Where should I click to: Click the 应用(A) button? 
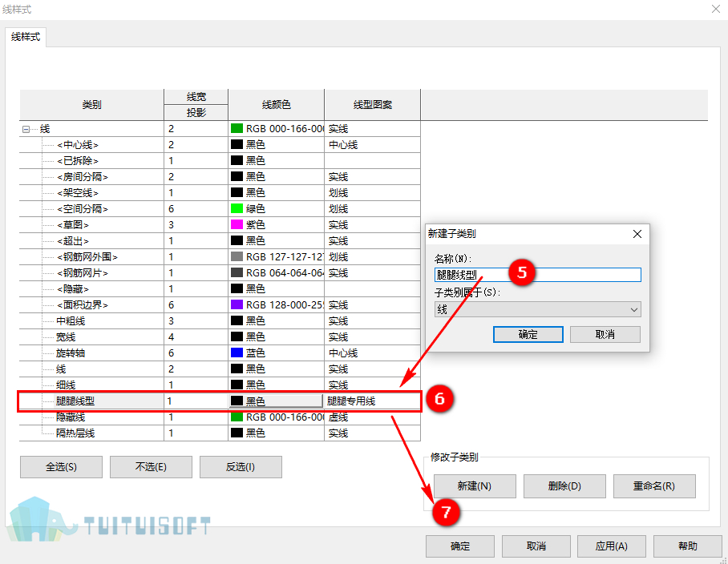point(612,546)
